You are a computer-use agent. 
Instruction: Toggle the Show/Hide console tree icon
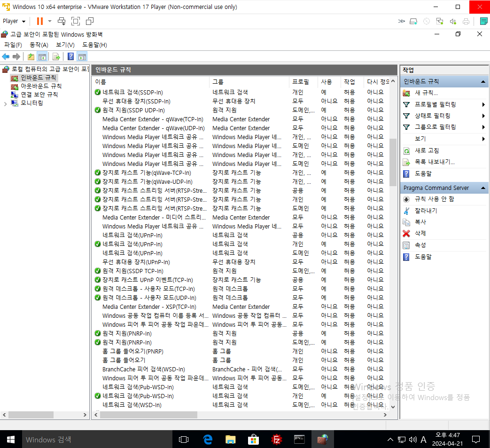(x=42, y=56)
